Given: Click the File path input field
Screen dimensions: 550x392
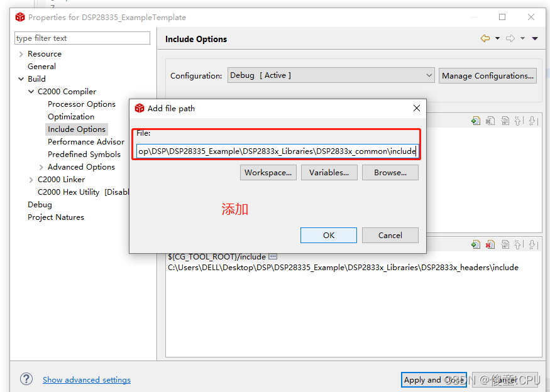Looking at the screenshot, I should (277, 151).
